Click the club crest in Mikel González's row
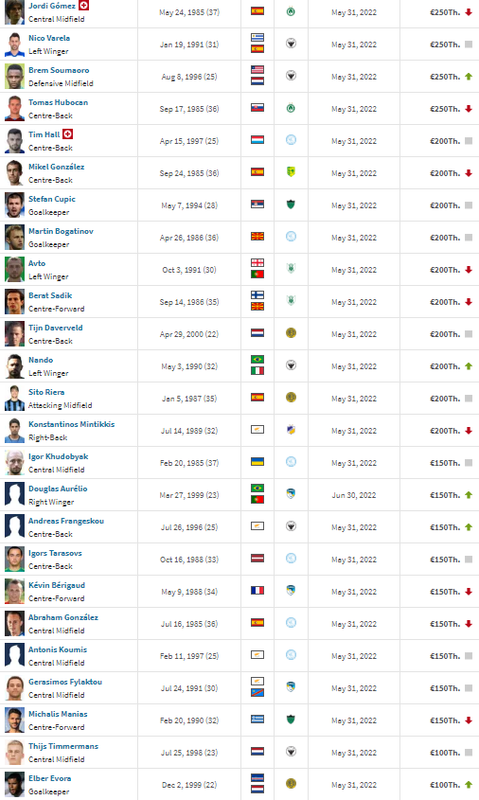Screen dimensions: 479x800 coord(291,172)
